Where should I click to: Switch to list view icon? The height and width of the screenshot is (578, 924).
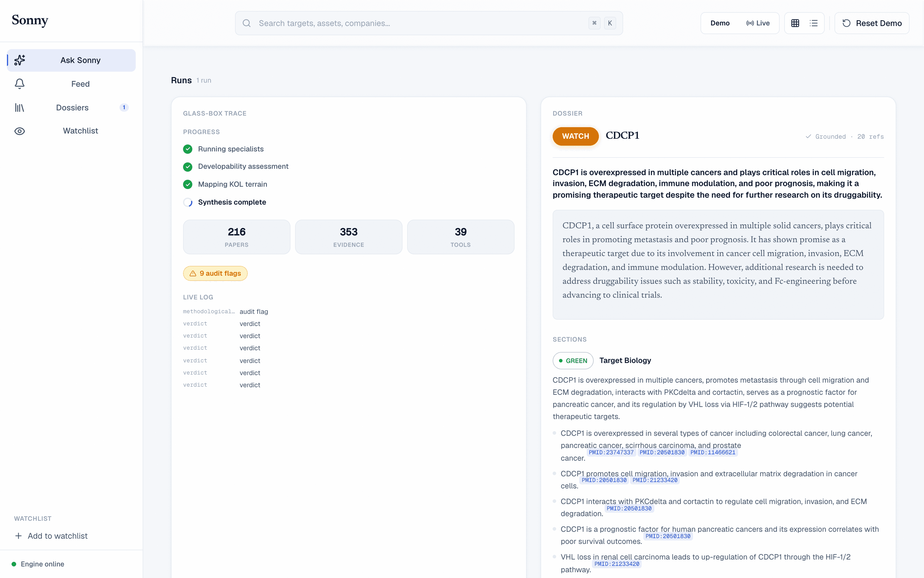coord(814,23)
